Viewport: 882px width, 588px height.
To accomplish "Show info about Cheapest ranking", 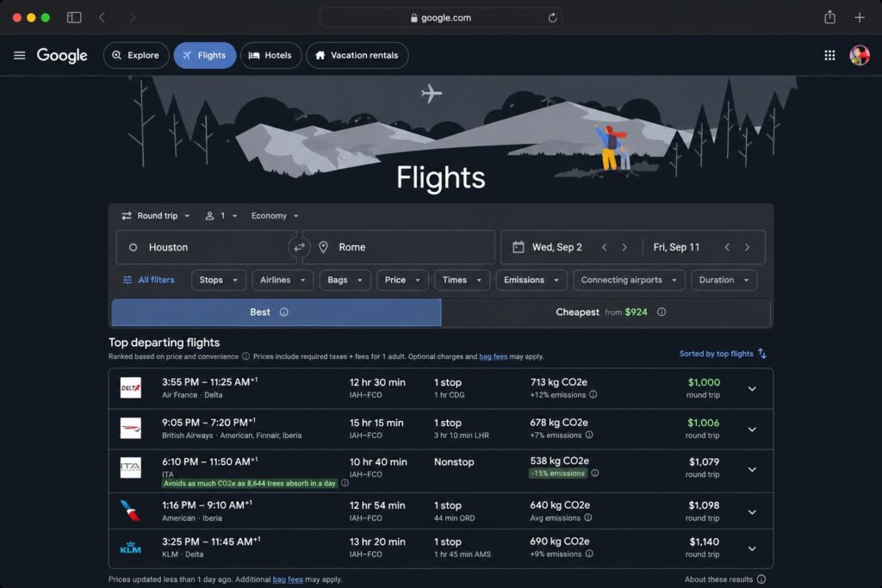I will 661,312.
